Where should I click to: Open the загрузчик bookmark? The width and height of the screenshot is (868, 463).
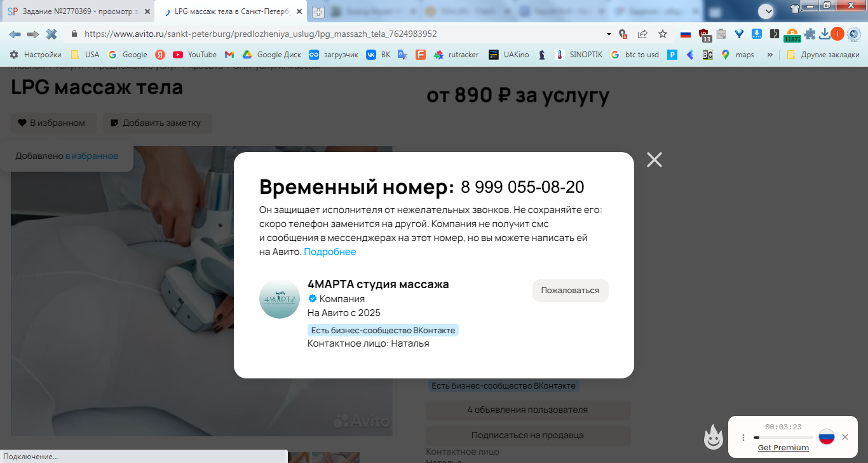pos(334,55)
